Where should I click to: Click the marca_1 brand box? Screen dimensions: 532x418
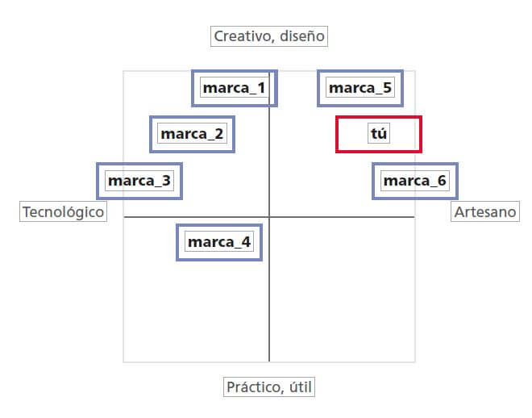(x=234, y=88)
